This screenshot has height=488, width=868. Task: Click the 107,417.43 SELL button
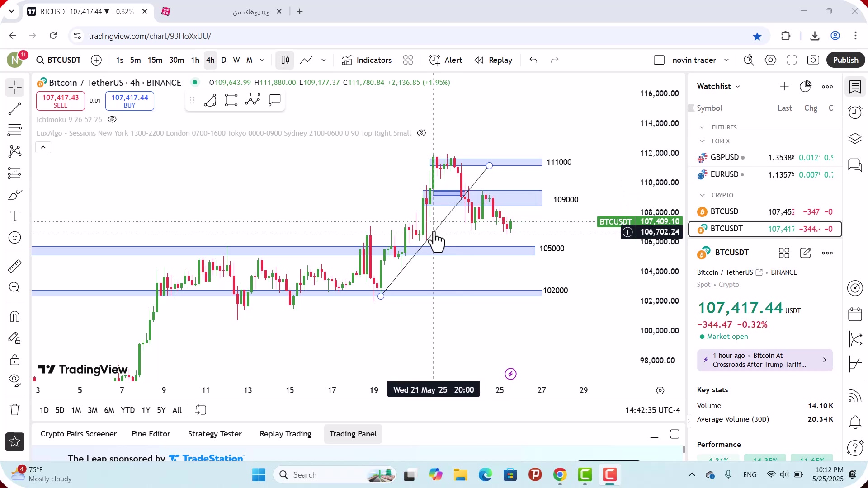point(61,101)
